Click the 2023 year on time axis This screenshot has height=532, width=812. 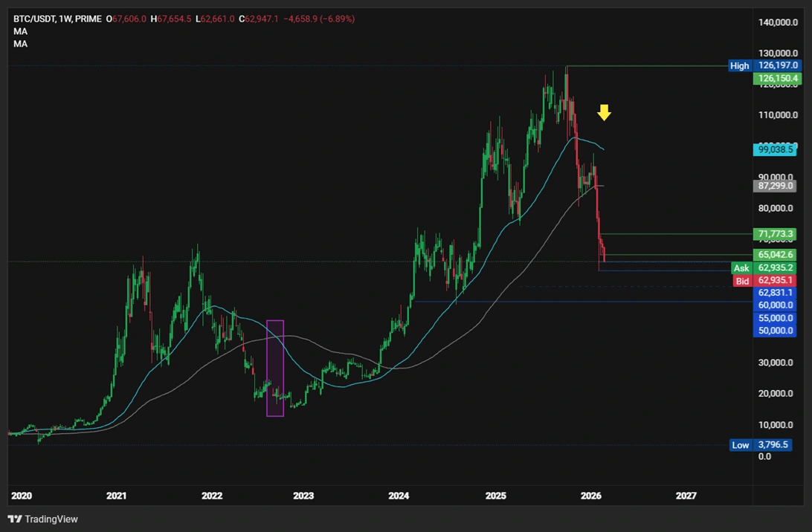point(303,496)
